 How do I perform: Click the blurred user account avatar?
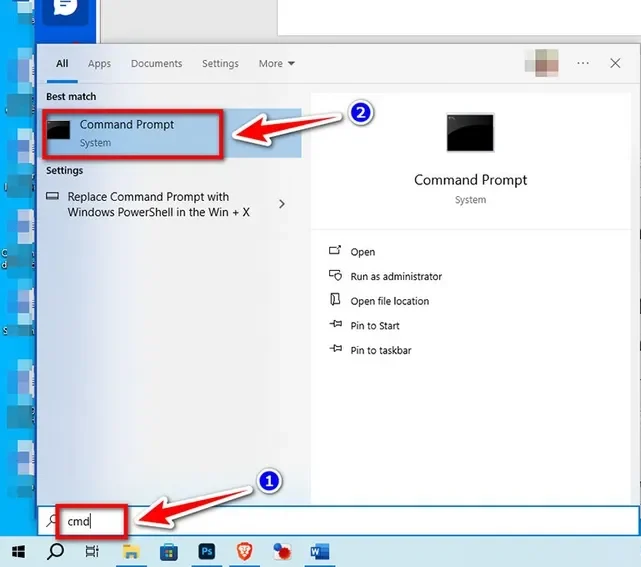[x=542, y=63]
